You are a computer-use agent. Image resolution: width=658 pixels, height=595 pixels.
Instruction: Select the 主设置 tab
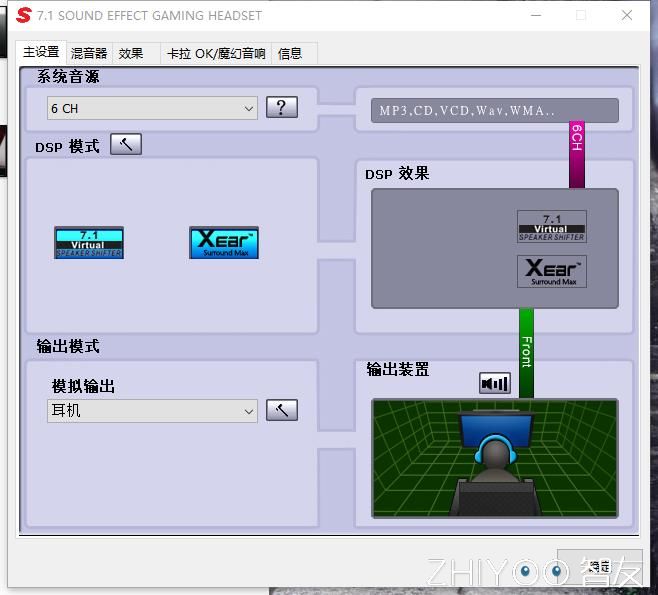pyautogui.click(x=41, y=53)
